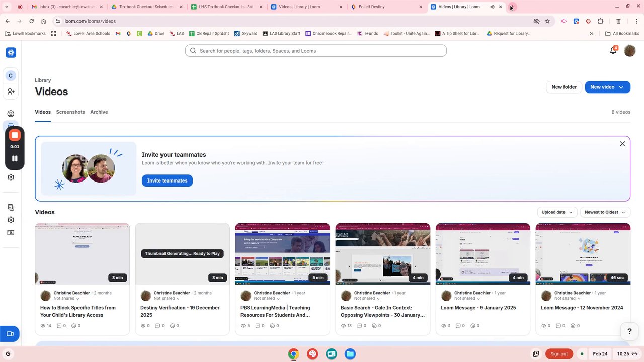Image resolution: width=644 pixels, height=362 pixels.
Task: Open the 10:26 status tray
Action: 627,354
